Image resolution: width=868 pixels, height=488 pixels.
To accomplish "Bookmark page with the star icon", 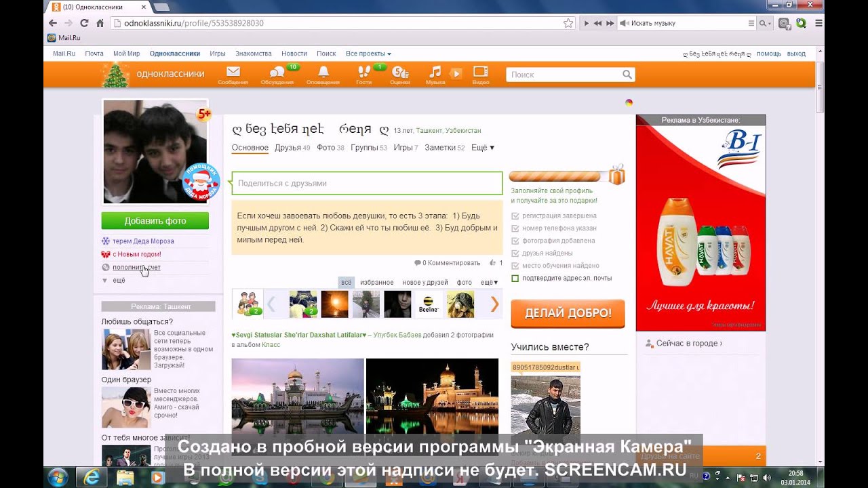I will click(568, 23).
